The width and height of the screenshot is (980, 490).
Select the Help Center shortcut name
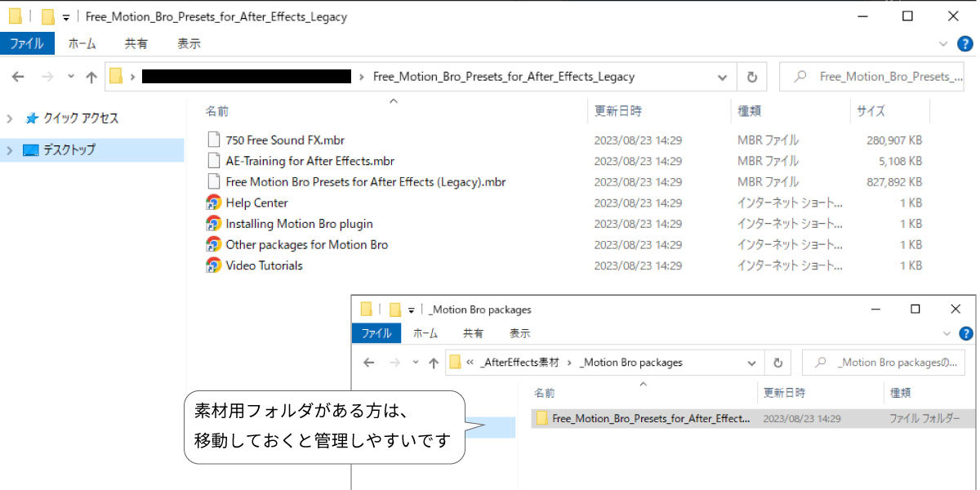click(256, 203)
